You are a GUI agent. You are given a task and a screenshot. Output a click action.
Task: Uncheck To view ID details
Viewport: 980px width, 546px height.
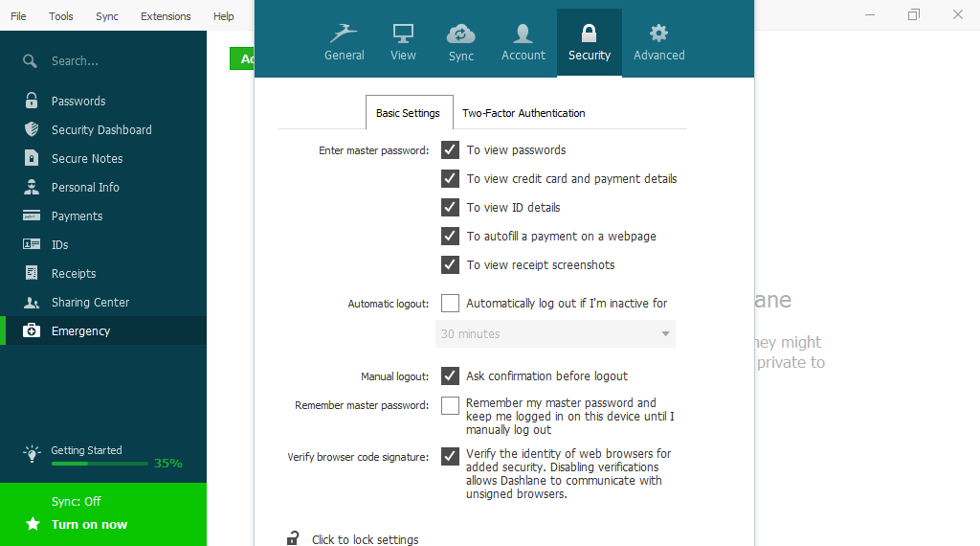[450, 208]
